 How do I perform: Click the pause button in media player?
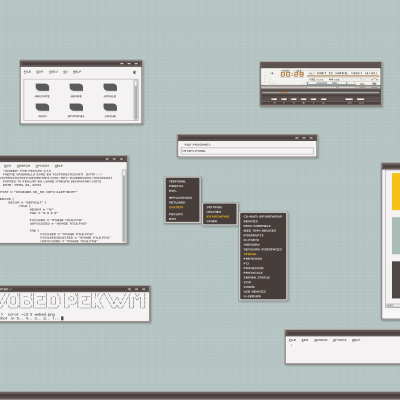click(294, 99)
